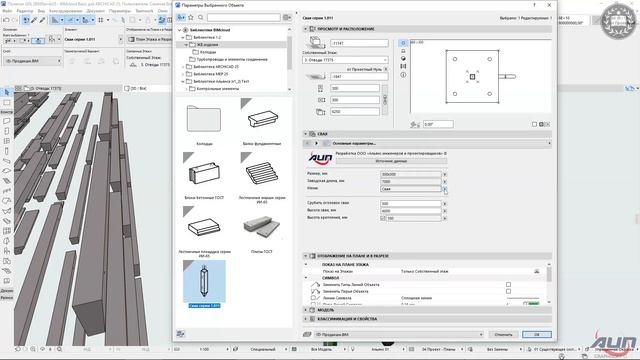
Task: Click arrow button next to Имя field
Action: 445,189
